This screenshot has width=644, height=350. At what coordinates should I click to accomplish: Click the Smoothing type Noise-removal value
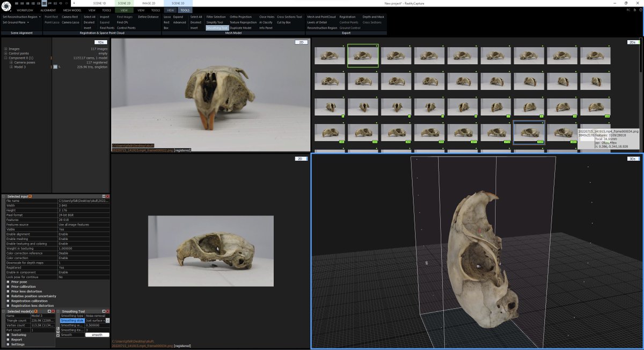97,316
